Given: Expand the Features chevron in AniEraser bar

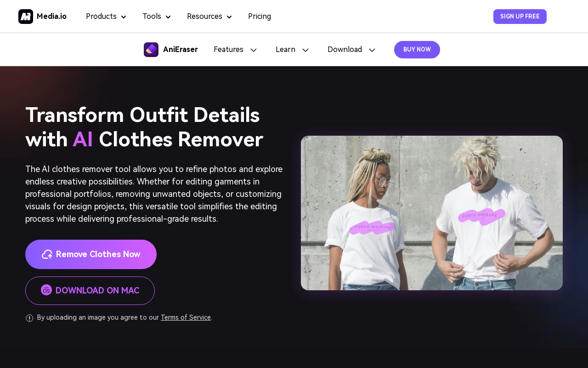Looking at the screenshot, I should [254, 50].
